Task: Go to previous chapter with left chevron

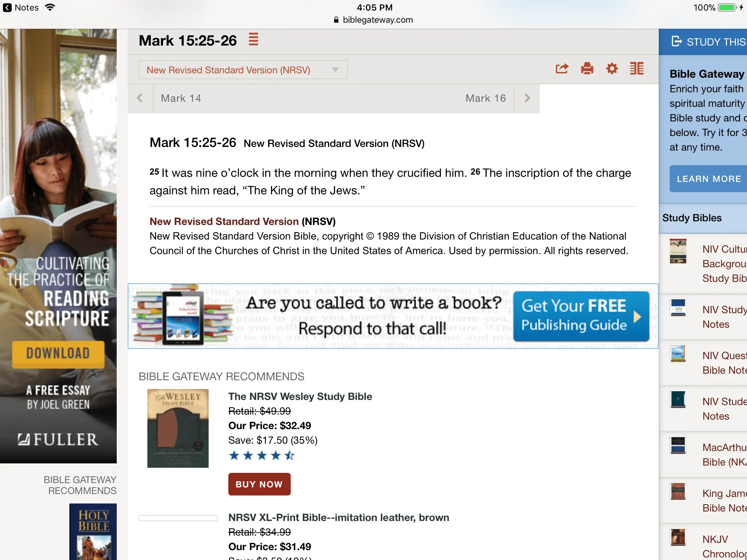Action: (x=140, y=98)
